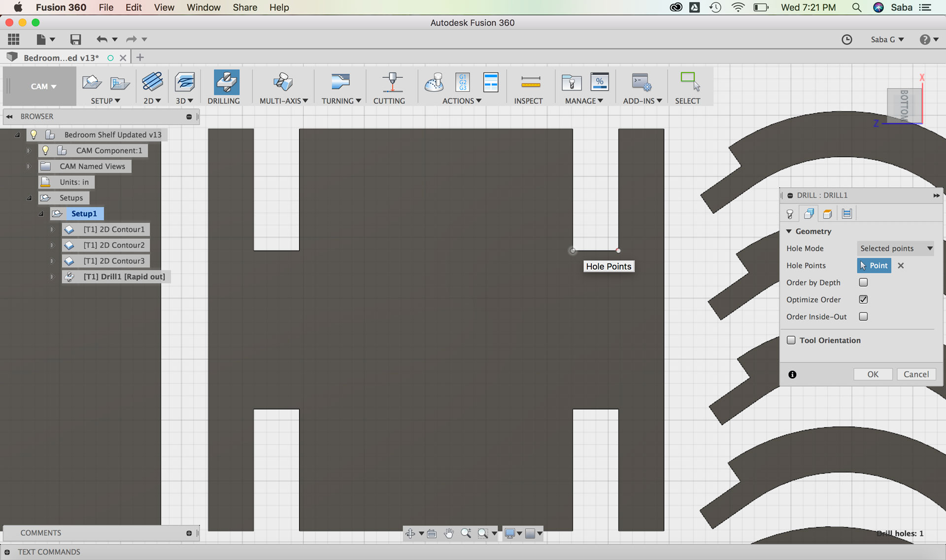Image resolution: width=946 pixels, height=560 pixels.
Task: Open the CAM workspace dropdown
Action: point(43,87)
